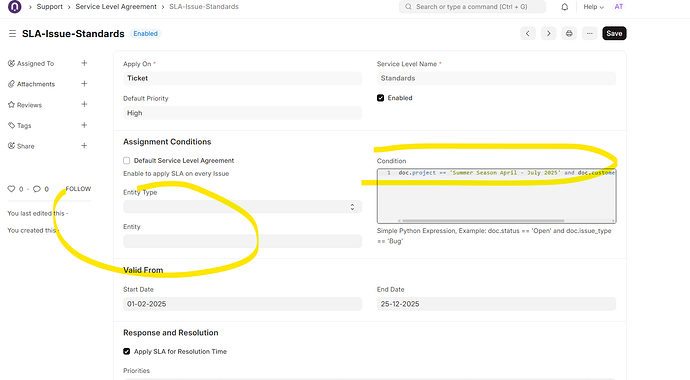Go to previous record arrow

tap(528, 33)
